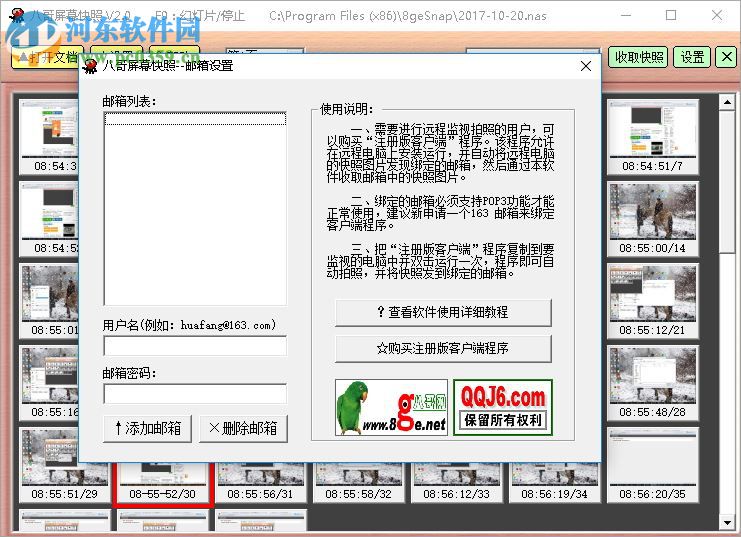Open snapshot thumbnail 08:55:48/28

[653, 382]
